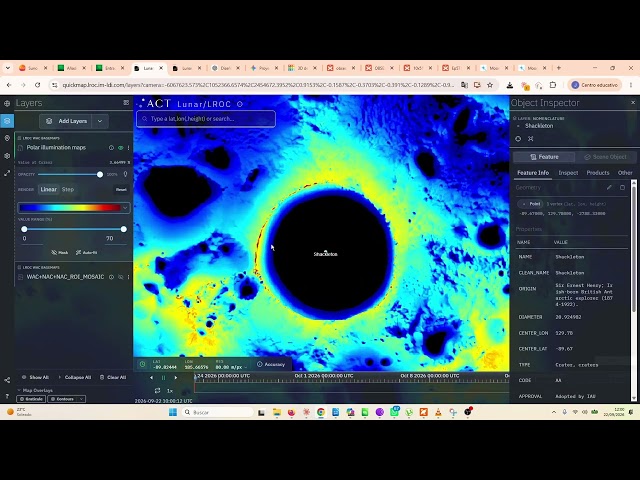Switch to the Suno browser tab
Viewport: 640px width, 480px height.
pos(33,68)
